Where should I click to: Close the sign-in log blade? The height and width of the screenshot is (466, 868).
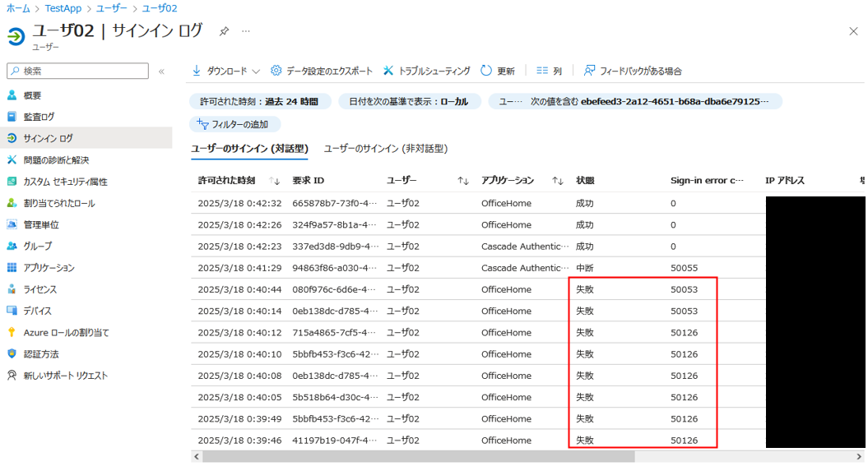coord(853,31)
